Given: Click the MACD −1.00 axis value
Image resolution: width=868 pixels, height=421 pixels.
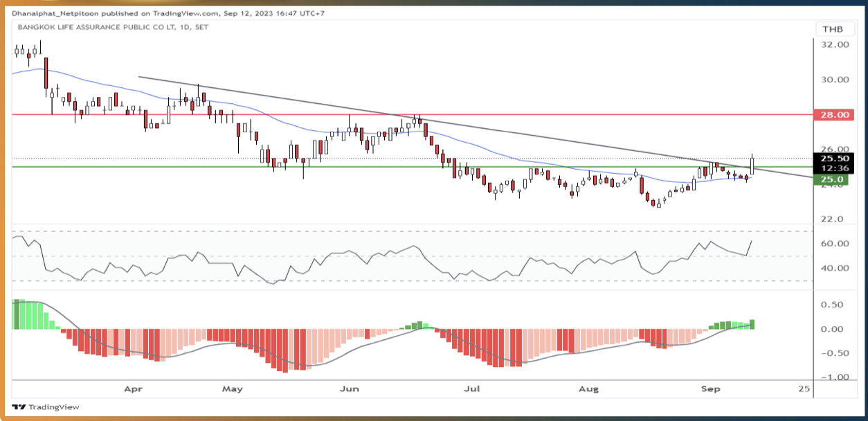Looking at the screenshot, I should (x=835, y=377).
